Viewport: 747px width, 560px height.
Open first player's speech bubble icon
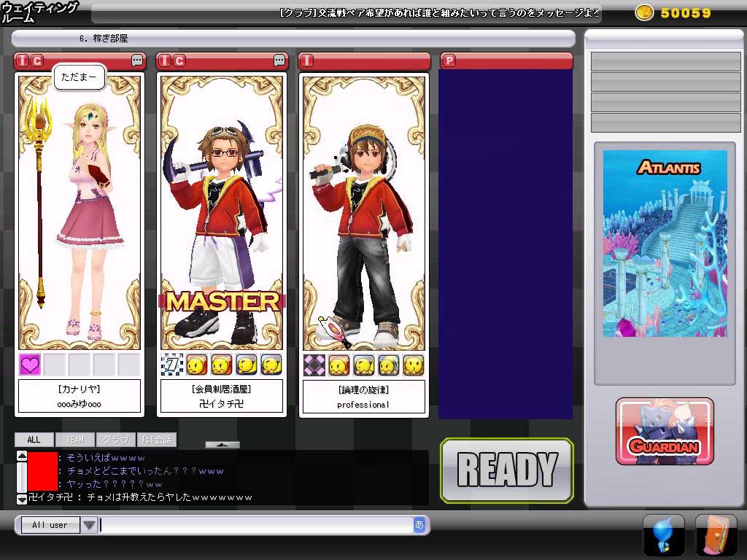coord(137,61)
